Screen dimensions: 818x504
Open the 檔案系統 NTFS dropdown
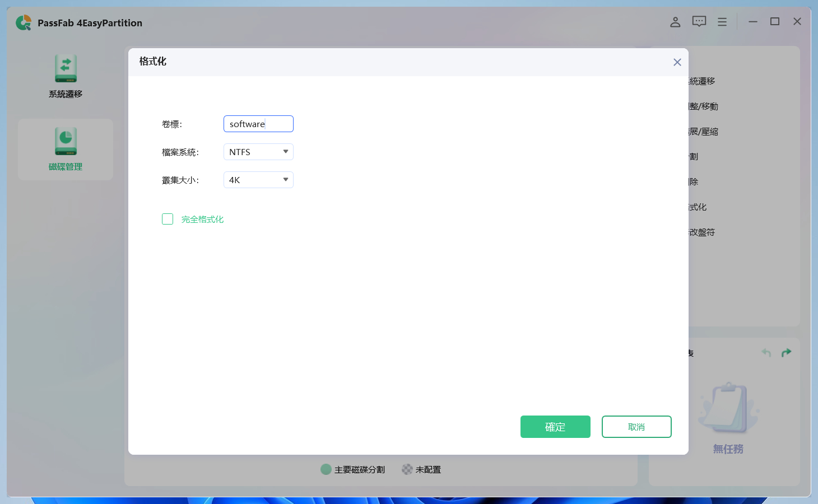click(x=258, y=151)
